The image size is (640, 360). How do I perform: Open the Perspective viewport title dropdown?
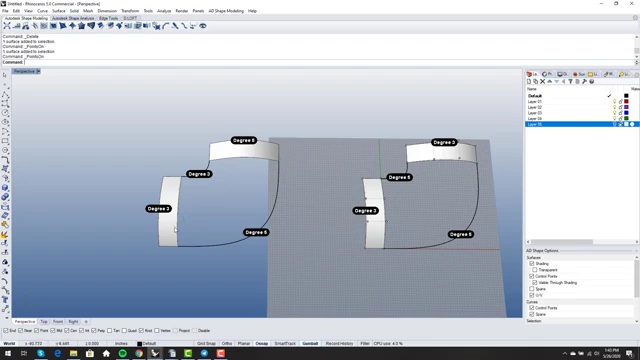pos(38,71)
